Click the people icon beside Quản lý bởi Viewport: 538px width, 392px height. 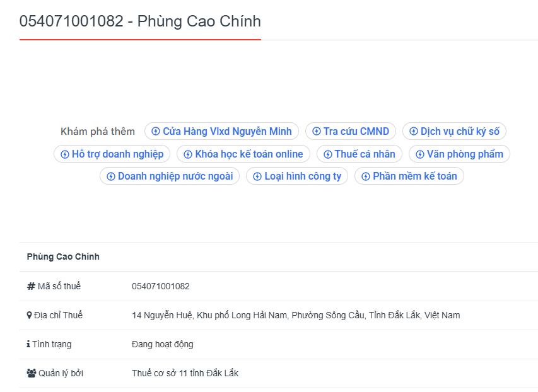click(32, 373)
